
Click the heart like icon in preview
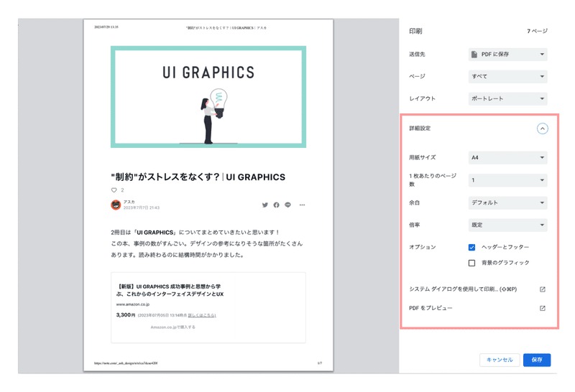pos(114,190)
